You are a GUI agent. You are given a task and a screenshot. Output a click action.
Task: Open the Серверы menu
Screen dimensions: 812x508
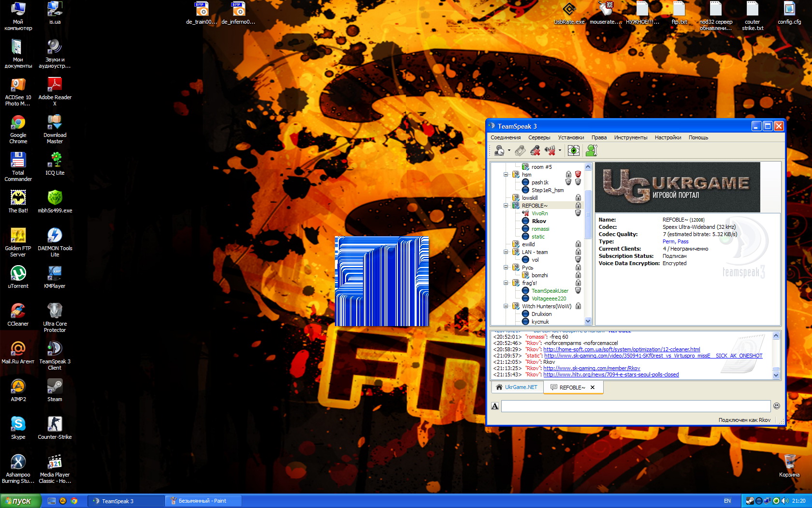coord(539,137)
